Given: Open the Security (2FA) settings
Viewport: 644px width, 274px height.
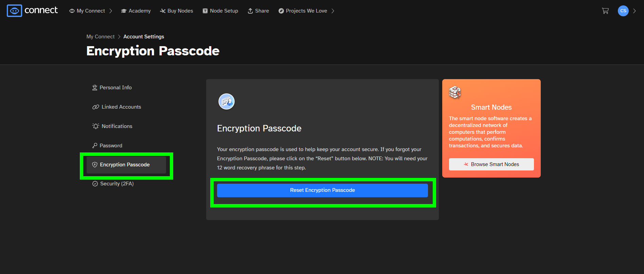Looking at the screenshot, I should (117, 183).
